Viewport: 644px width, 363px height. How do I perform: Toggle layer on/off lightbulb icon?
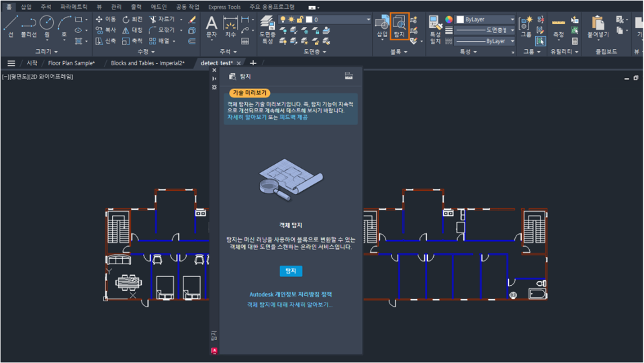click(283, 19)
